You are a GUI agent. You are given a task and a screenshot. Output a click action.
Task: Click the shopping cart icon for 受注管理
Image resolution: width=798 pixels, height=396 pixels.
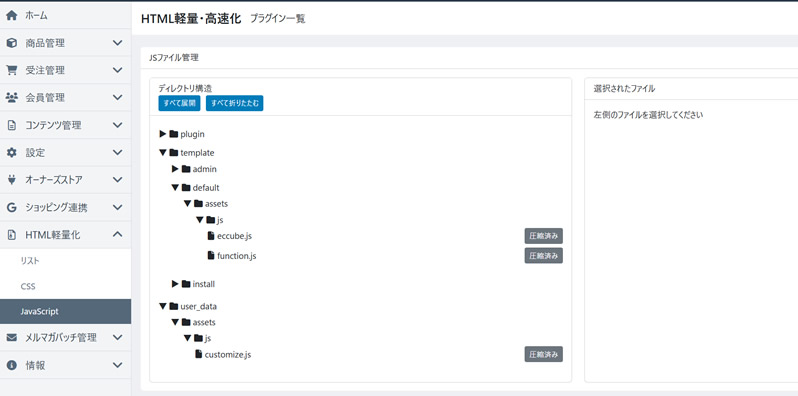click(x=11, y=70)
